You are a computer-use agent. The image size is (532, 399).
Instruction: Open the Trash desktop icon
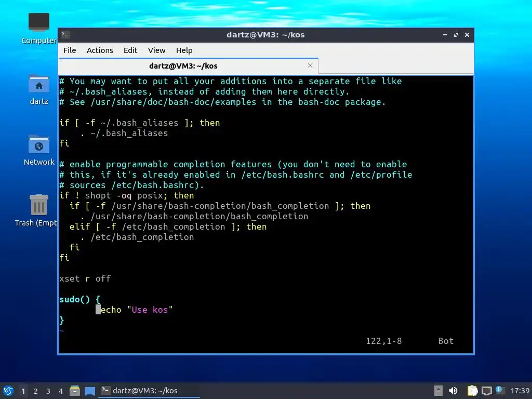point(37,210)
